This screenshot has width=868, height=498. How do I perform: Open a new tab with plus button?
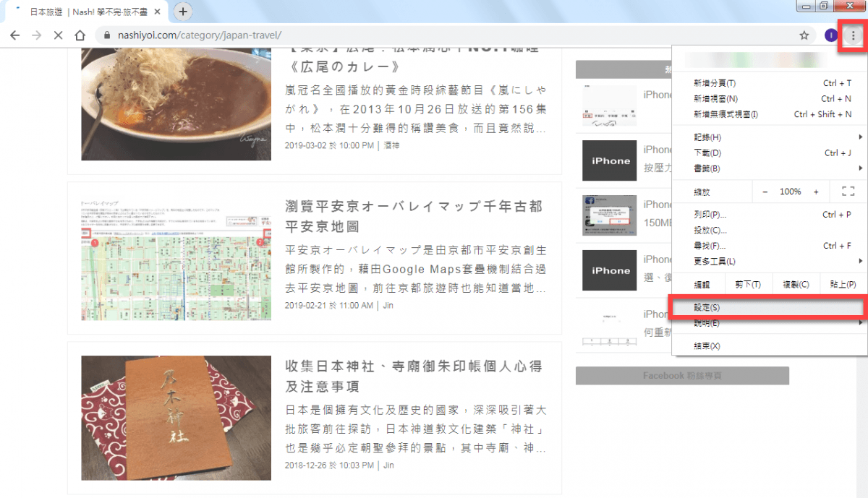[183, 12]
